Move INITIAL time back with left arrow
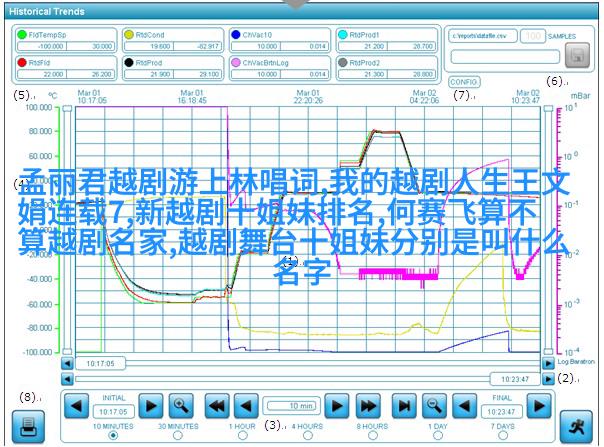 coord(76,406)
